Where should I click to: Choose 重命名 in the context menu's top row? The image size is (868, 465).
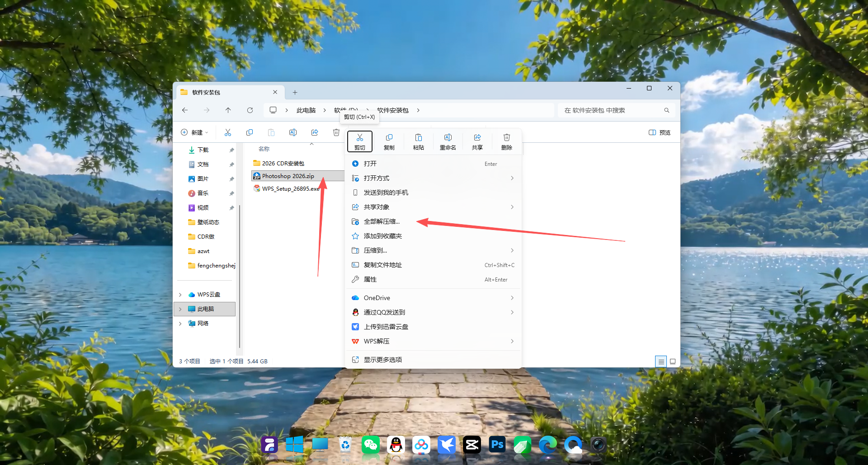(448, 141)
